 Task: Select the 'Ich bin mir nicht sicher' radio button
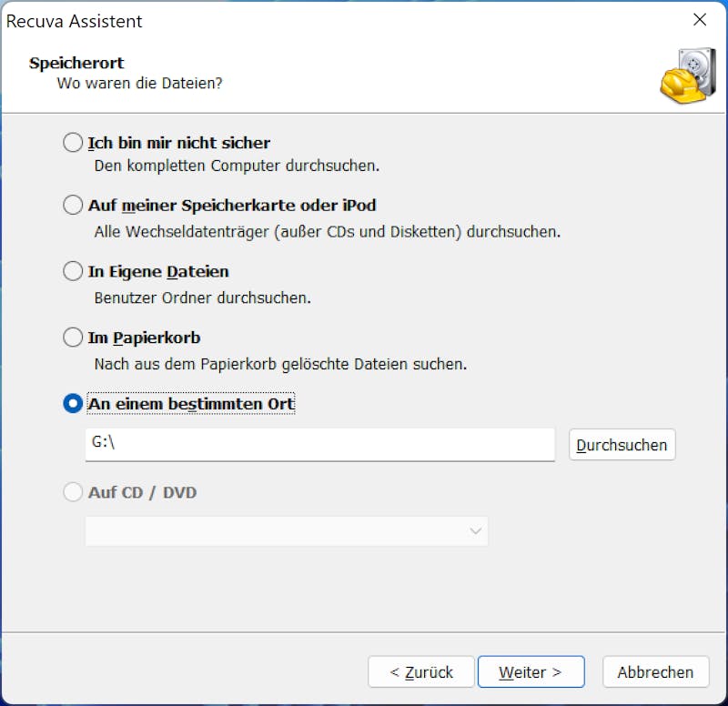(x=73, y=143)
